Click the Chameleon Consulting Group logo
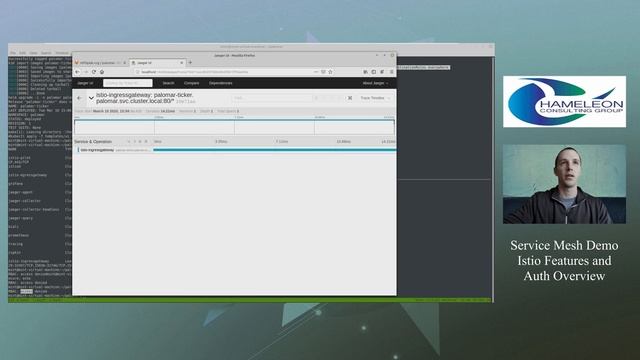Viewport: 640px width, 360px height. point(564,101)
